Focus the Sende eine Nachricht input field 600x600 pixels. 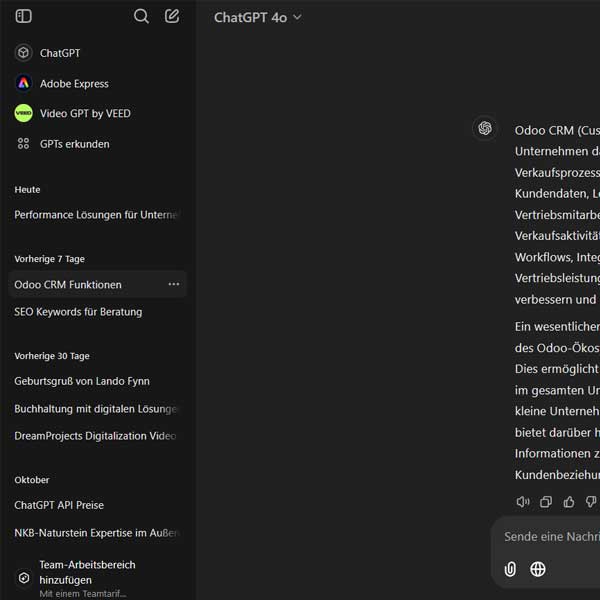click(551, 536)
